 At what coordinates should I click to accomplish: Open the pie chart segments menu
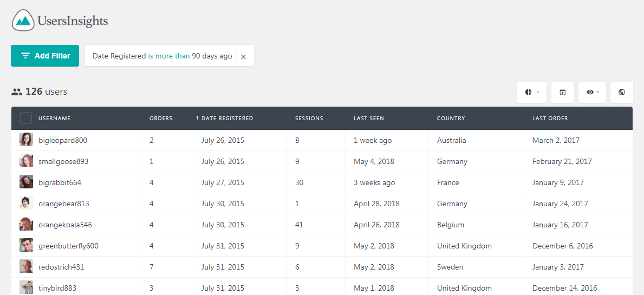[531, 93]
